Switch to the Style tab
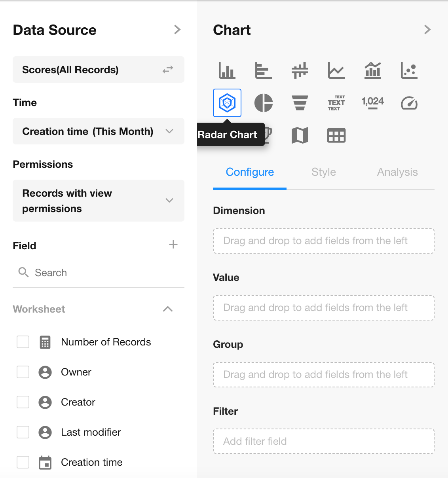 [x=323, y=172]
